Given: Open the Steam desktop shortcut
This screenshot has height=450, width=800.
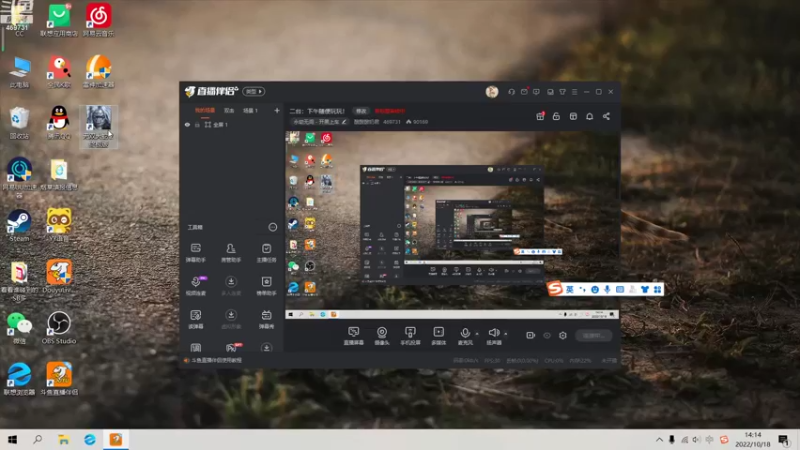Looking at the screenshot, I should point(19,225).
